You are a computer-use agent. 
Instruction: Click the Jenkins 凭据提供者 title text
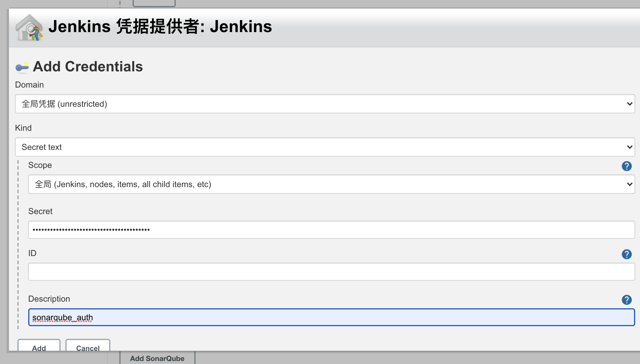tap(160, 26)
